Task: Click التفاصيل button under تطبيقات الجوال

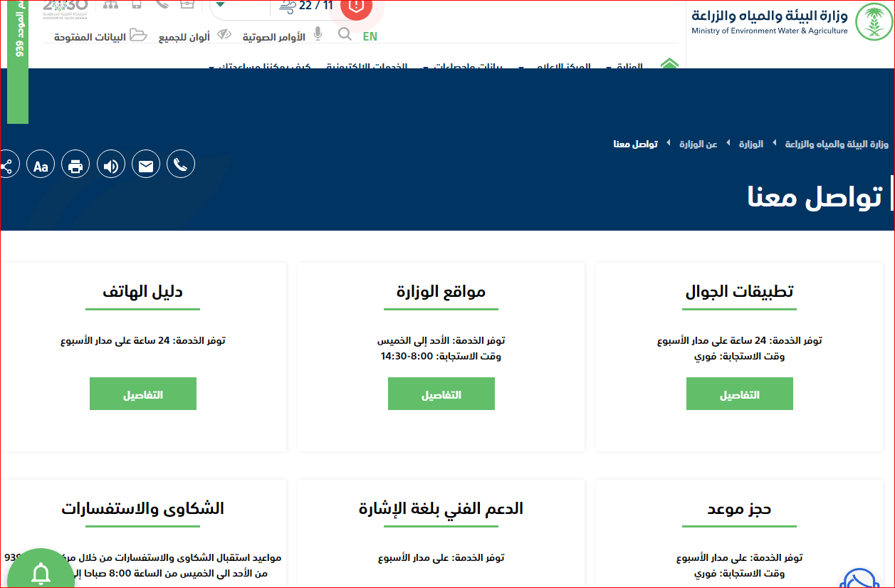Action: tap(739, 394)
